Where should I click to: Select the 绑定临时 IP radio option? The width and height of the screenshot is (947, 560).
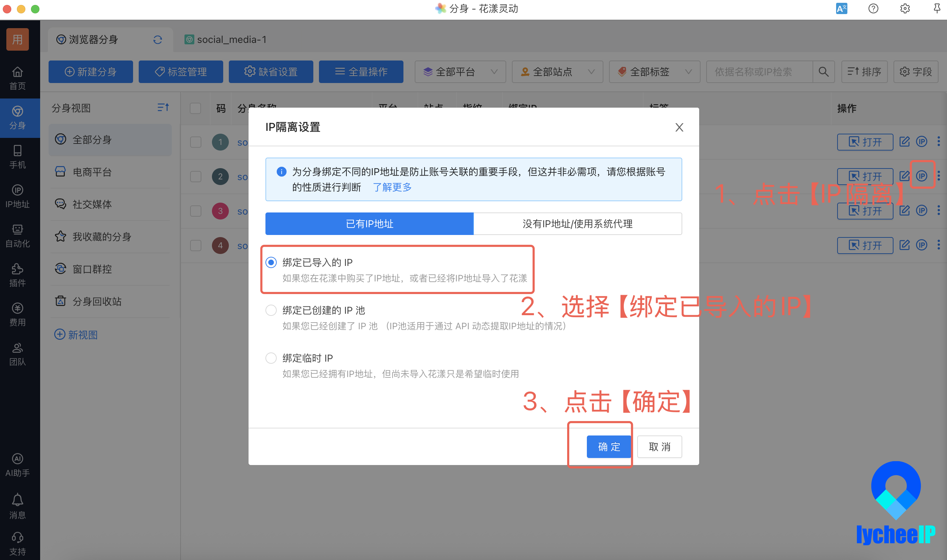point(271,358)
